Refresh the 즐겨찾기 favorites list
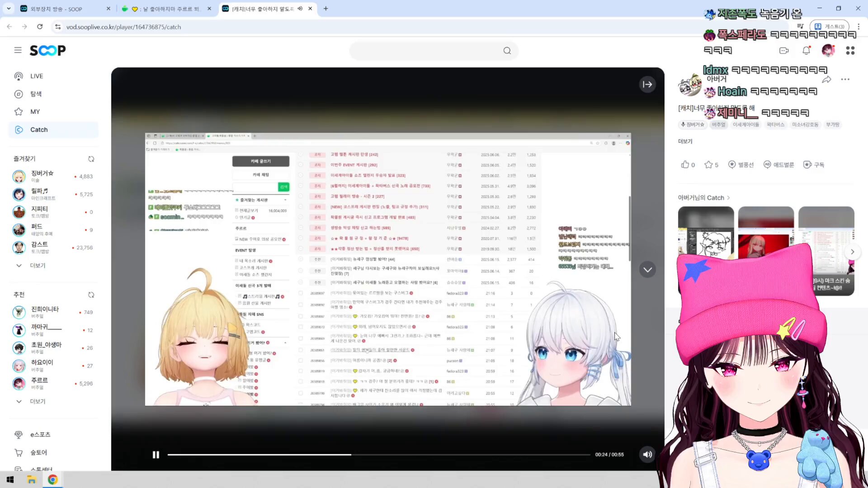 91,159
